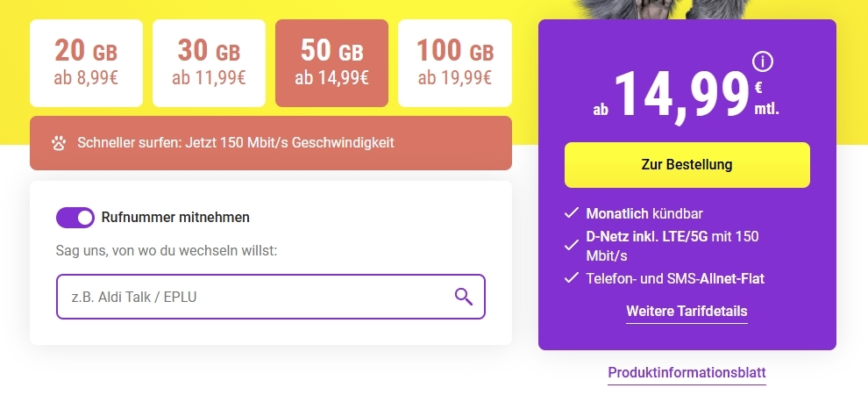
Task: Click the Monatlich kündbar feature text
Action: tap(644, 213)
